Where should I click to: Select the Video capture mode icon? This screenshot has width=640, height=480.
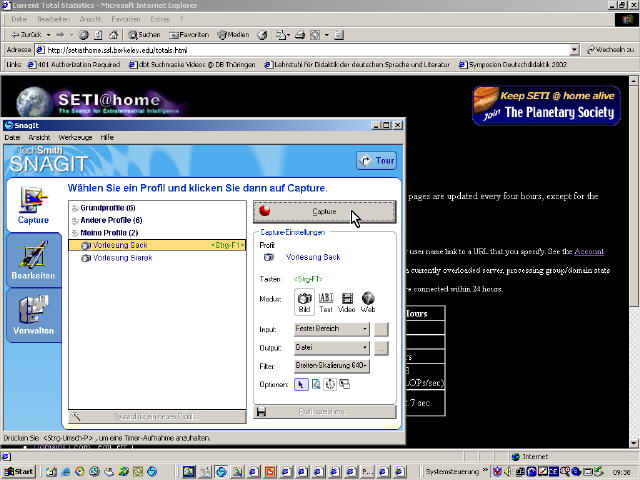click(x=347, y=299)
